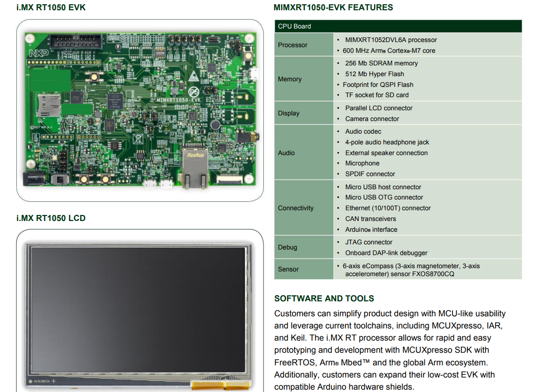Click "256 Mb SDRAM memory" bullet
537x392 pixels.
pyautogui.click(x=381, y=64)
